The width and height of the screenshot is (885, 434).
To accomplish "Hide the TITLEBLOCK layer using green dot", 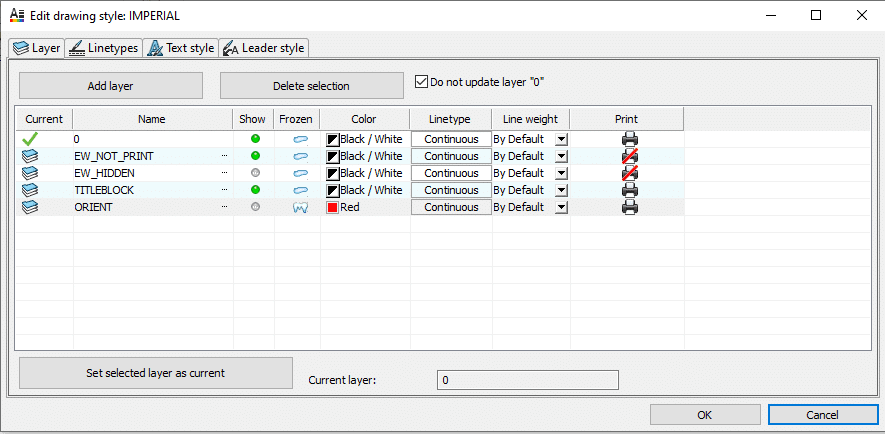I will [254, 190].
